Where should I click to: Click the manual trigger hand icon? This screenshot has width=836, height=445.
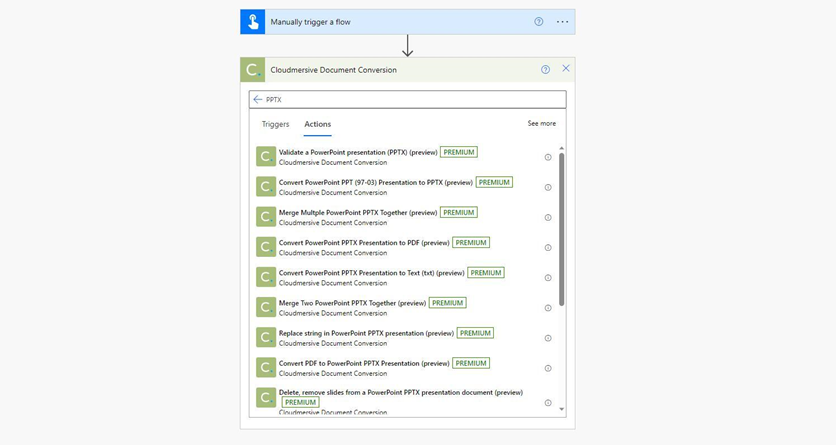[252, 22]
